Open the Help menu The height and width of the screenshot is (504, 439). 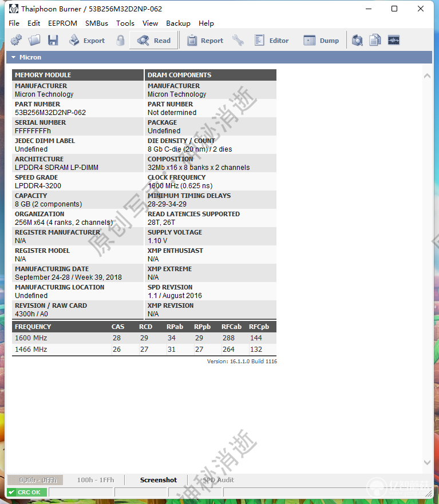[206, 23]
